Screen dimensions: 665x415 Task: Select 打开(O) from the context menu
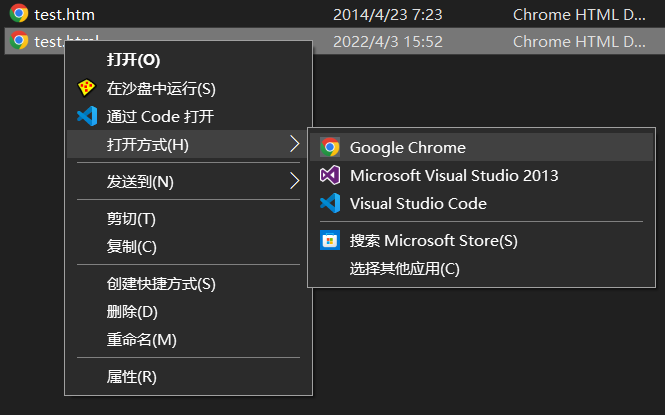click(x=133, y=60)
